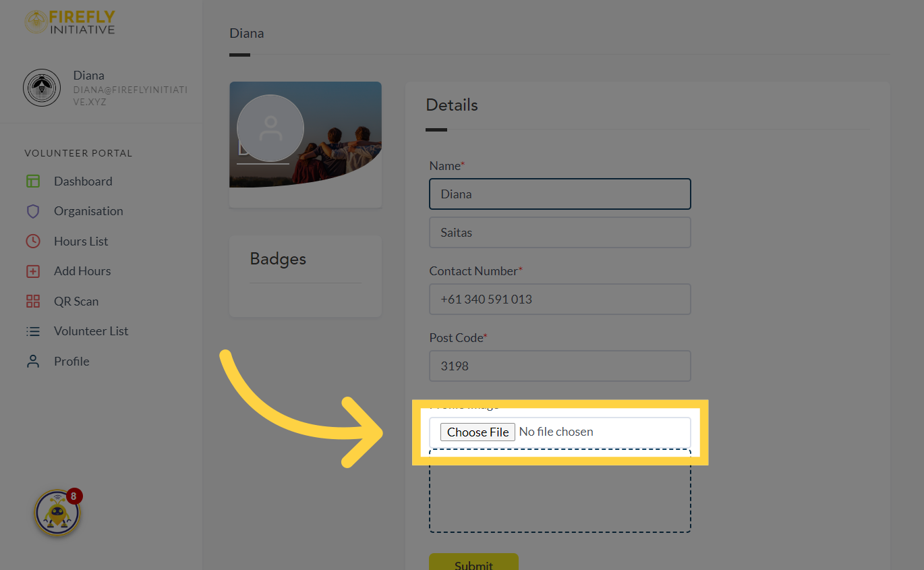This screenshot has height=570, width=924.
Task: Navigate to the Volunteer List page
Action: (x=91, y=331)
